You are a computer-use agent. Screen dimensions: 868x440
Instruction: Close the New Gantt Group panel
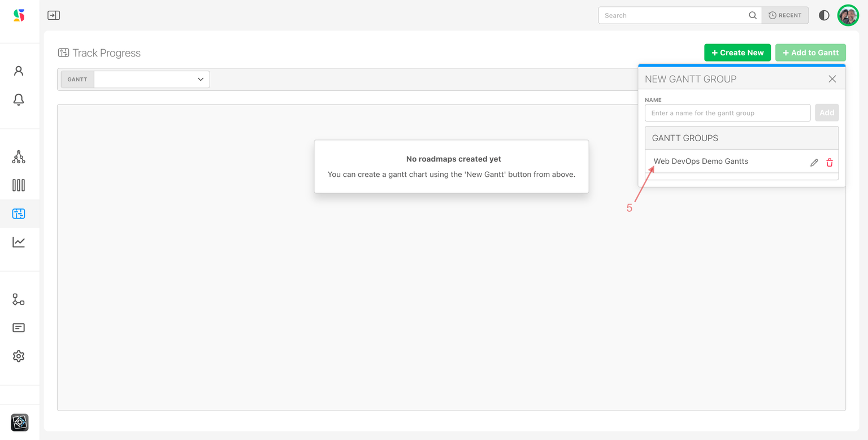point(832,79)
